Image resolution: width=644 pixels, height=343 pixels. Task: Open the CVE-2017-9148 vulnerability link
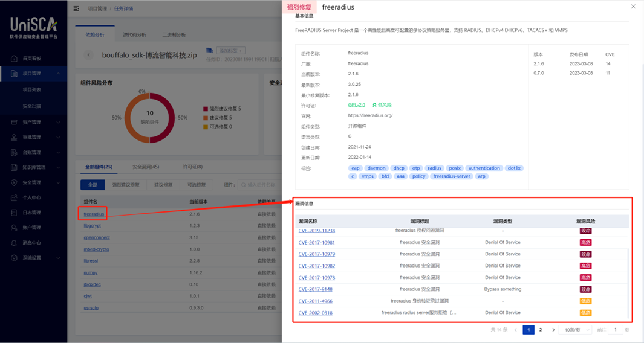coord(316,289)
